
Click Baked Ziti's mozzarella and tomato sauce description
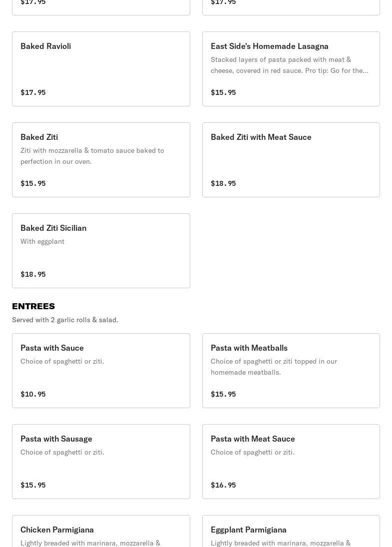click(92, 156)
